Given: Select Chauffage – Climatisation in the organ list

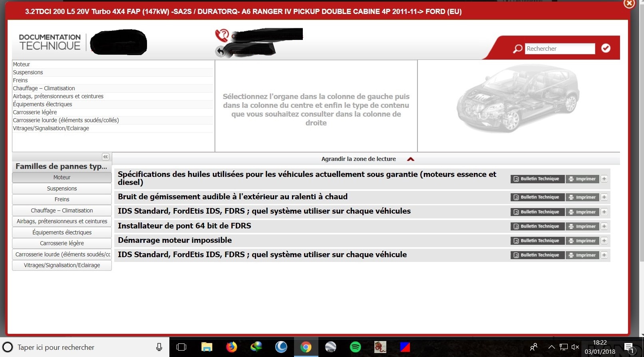Looking at the screenshot, I should [113, 88].
